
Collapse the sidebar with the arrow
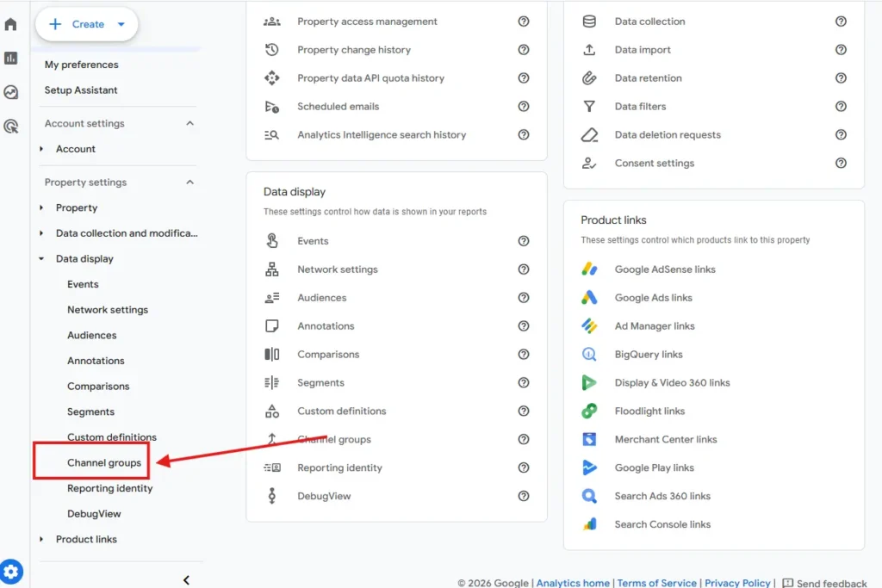pos(186,580)
